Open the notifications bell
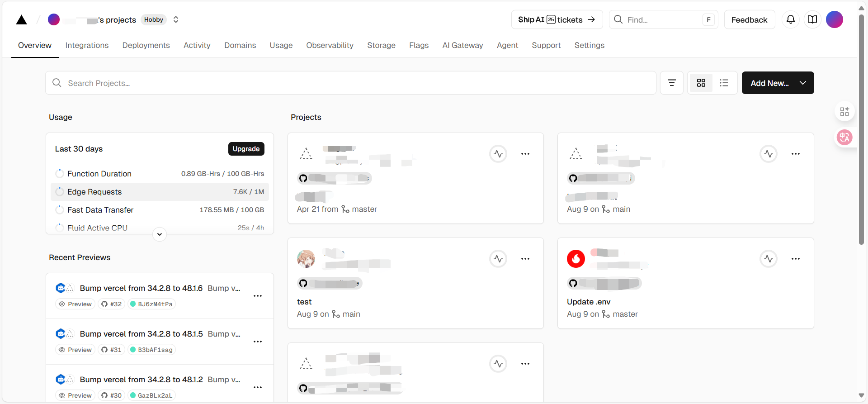The height and width of the screenshot is (404, 868). (790, 19)
